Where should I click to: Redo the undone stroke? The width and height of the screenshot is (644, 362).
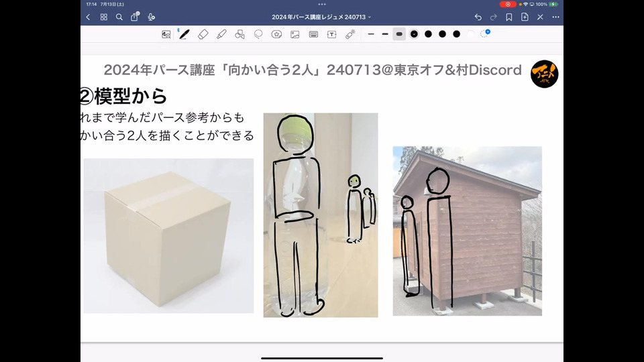point(493,17)
